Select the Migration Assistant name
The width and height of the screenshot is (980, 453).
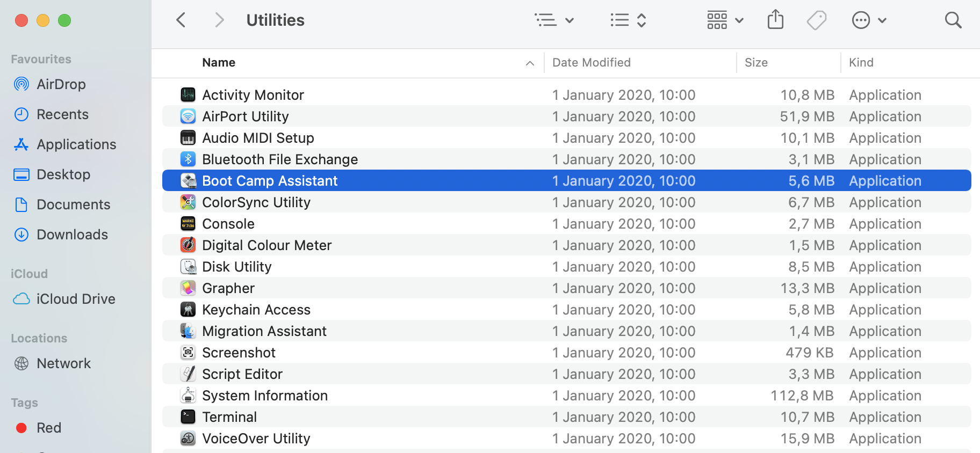pyautogui.click(x=264, y=331)
